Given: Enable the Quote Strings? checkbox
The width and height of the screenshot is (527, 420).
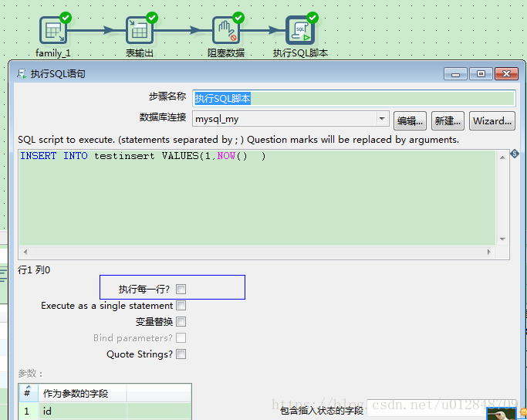Looking at the screenshot, I should tap(181, 354).
